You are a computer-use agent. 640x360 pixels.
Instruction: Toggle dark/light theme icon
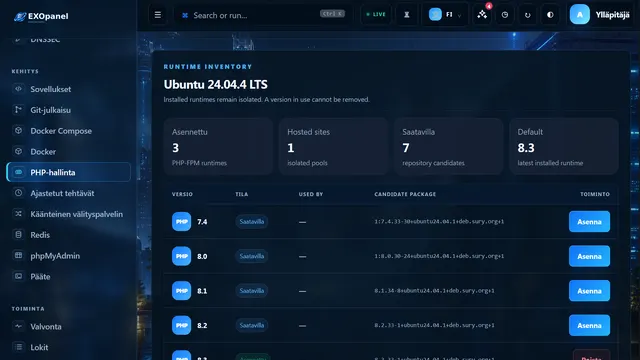tap(550, 15)
